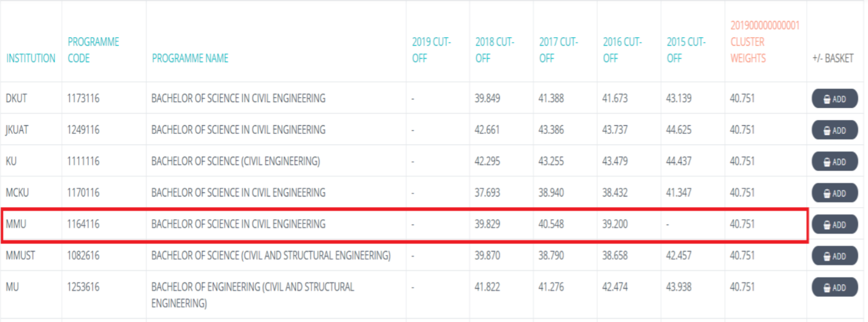Image resolution: width=868 pixels, height=322 pixels.
Task: Click the 2016 Cut-Off column header
Action: 622,50
